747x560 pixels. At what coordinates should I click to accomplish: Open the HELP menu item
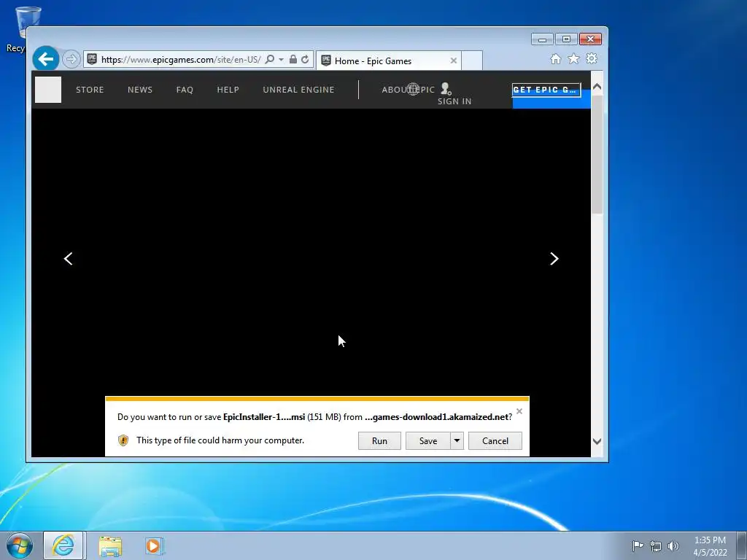[x=228, y=90]
